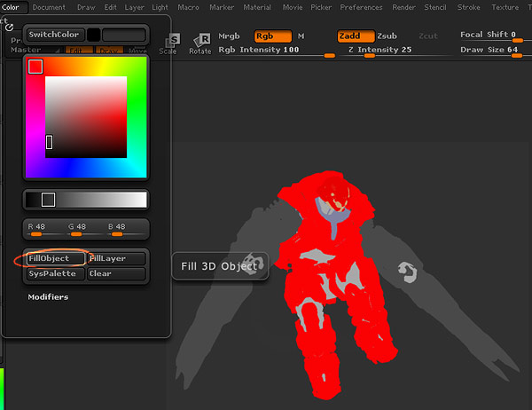Adjust the B 48 blue slider
Screen dimensions: 532x410
[124, 230]
